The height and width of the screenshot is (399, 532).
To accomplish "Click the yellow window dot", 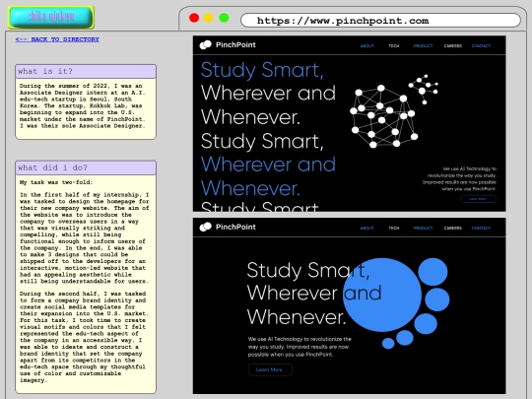I will click(208, 18).
